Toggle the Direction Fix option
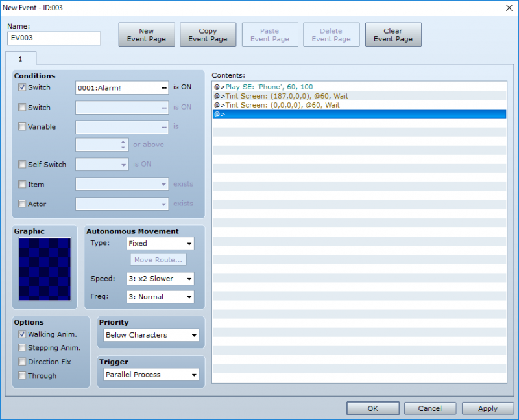 (22, 362)
